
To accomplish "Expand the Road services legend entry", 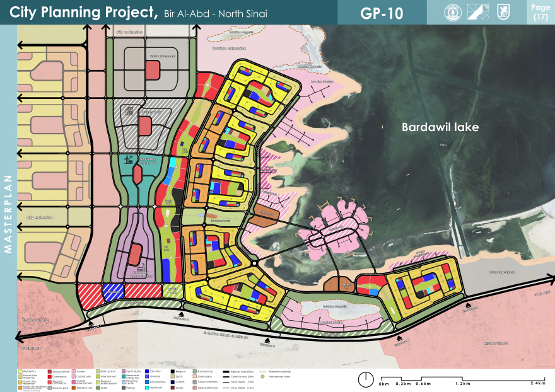I will [195, 370].
